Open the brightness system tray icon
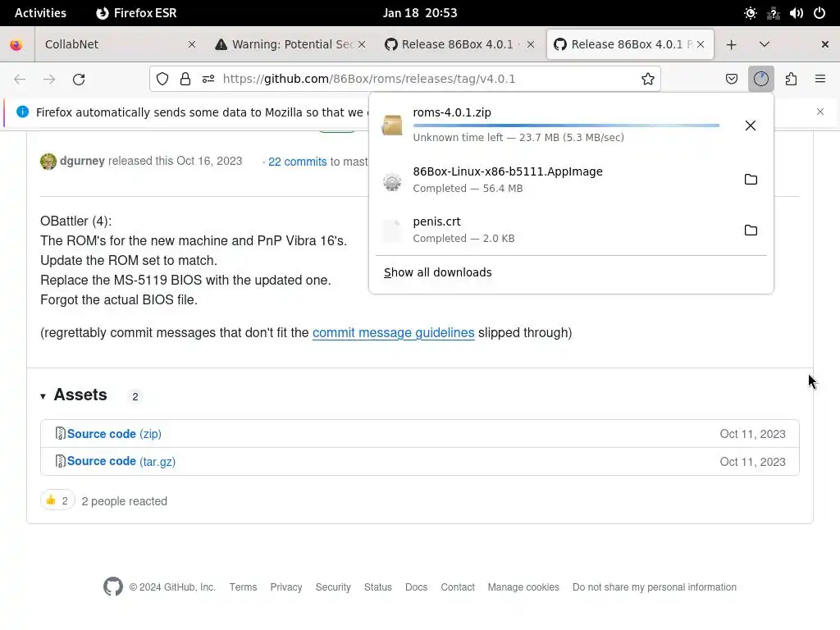Viewport: 840px width, 630px height. tap(751, 13)
